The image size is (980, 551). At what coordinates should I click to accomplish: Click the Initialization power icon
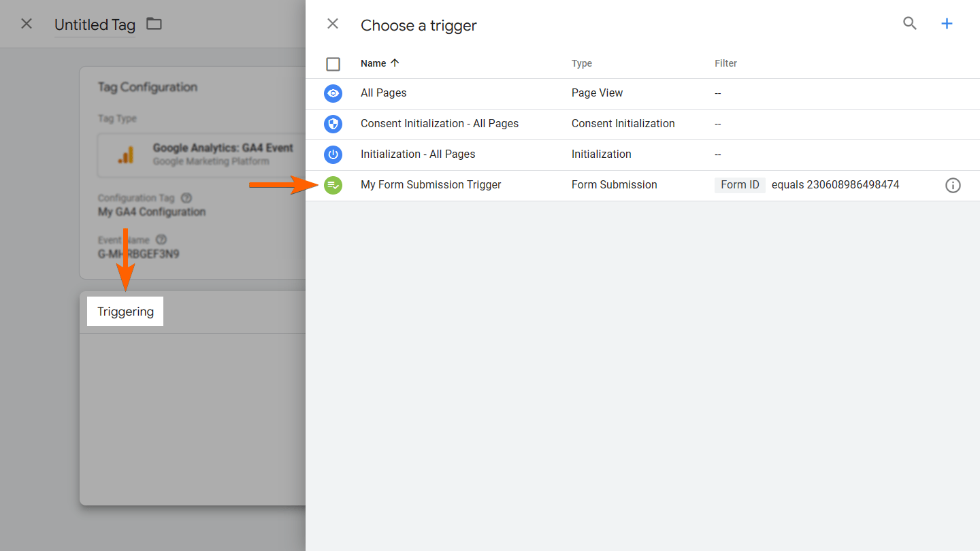[333, 154]
